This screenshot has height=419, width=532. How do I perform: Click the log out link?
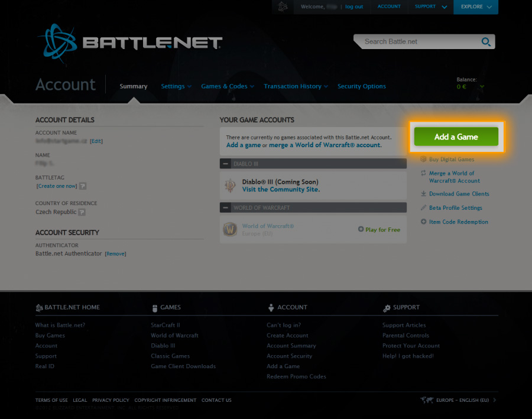pyautogui.click(x=354, y=7)
